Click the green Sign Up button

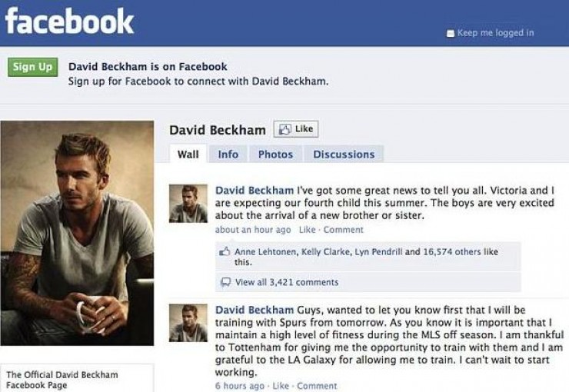click(x=33, y=67)
